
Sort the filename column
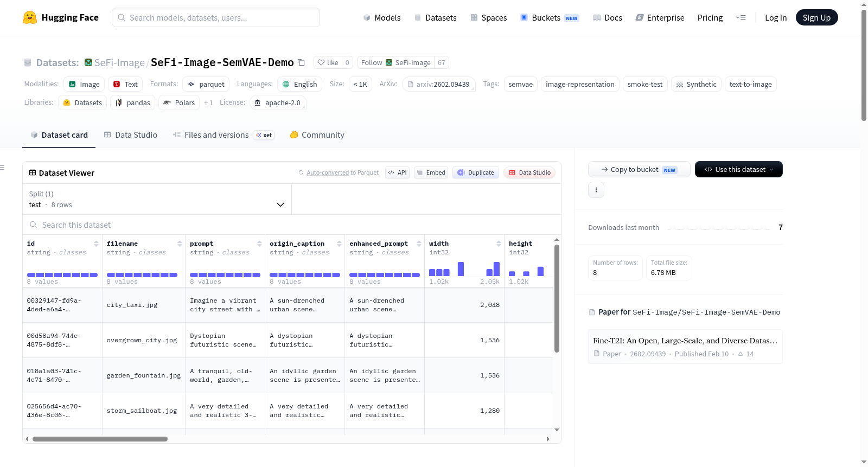point(180,244)
